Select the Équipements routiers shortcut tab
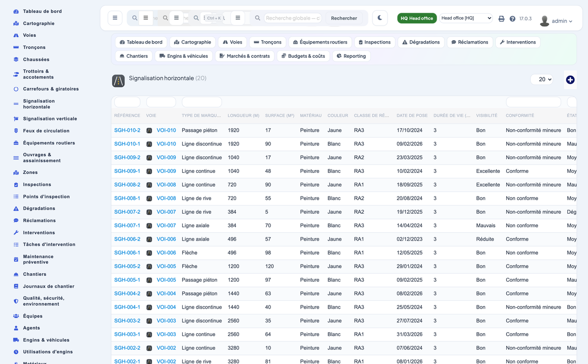The image size is (588, 364). (x=320, y=42)
